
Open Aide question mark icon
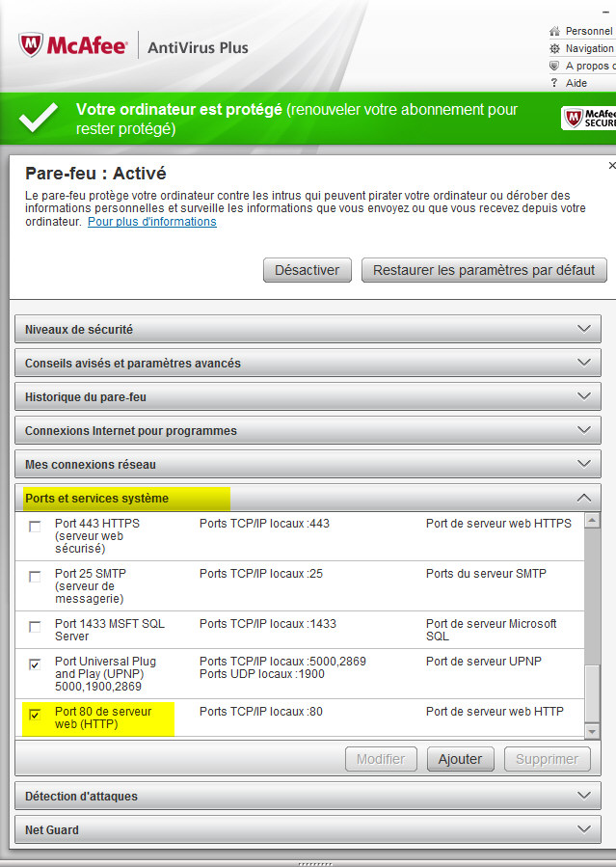click(x=554, y=83)
